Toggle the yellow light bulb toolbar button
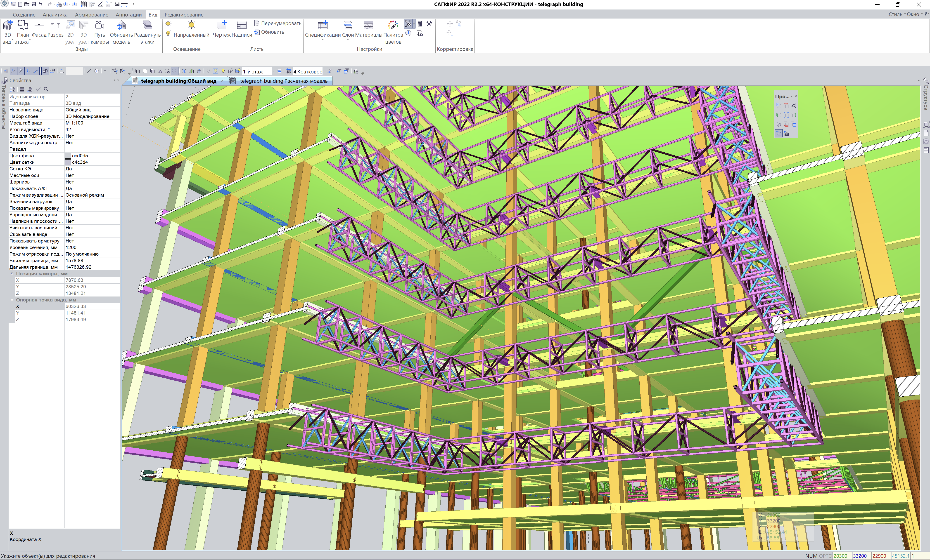930x560 pixels. pos(223,71)
